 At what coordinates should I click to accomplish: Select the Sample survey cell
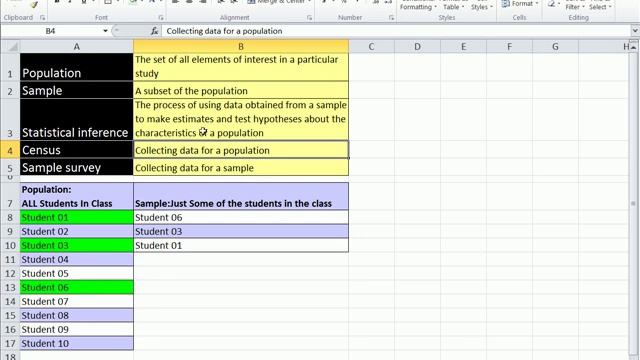76,167
